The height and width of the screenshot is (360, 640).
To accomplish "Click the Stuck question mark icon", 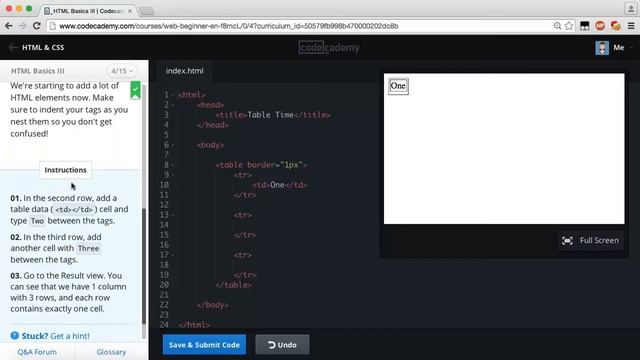I will click(x=15, y=336).
